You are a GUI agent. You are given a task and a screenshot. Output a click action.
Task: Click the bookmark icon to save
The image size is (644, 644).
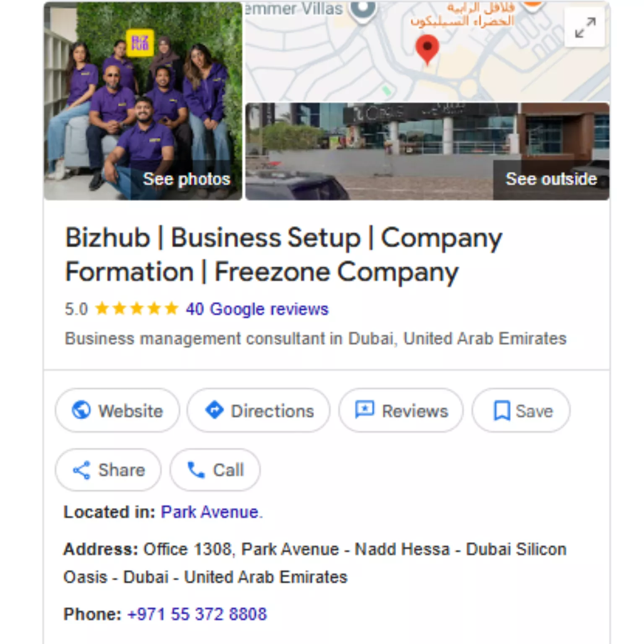pos(501,410)
